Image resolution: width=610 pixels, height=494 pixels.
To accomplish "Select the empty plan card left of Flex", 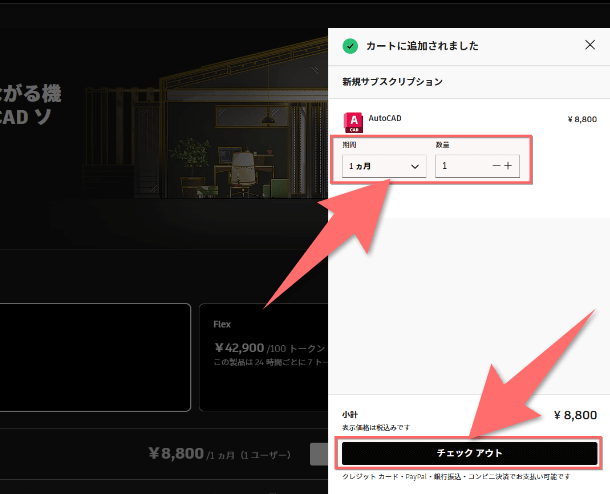I will coord(95,357).
